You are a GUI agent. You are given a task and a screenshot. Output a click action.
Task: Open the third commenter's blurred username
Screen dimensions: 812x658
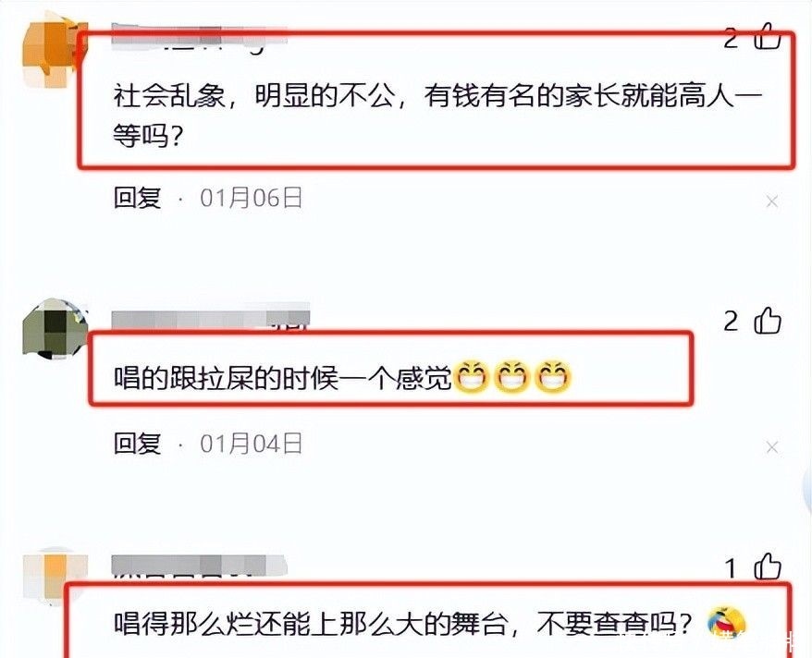pyautogui.click(x=200, y=567)
